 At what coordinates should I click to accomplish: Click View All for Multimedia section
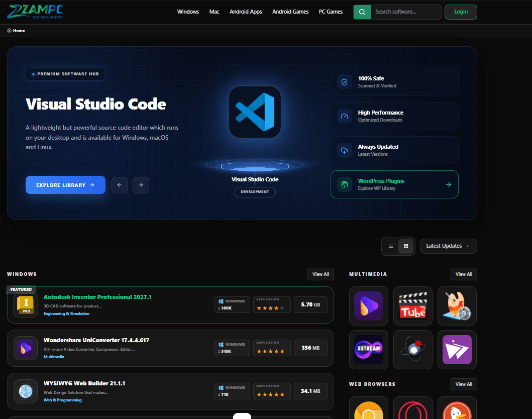[464, 274]
